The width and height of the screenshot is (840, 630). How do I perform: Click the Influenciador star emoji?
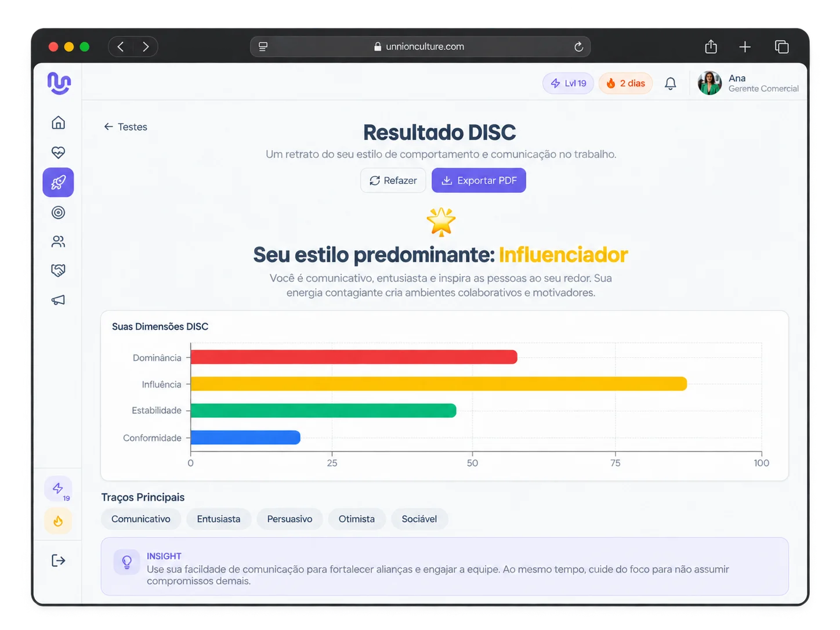[x=441, y=222]
